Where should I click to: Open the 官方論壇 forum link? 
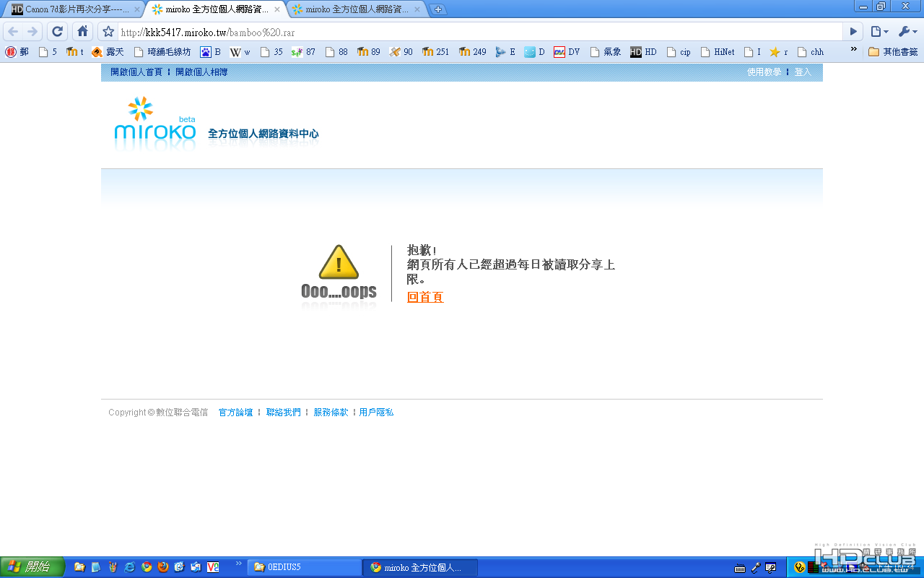[236, 413]
